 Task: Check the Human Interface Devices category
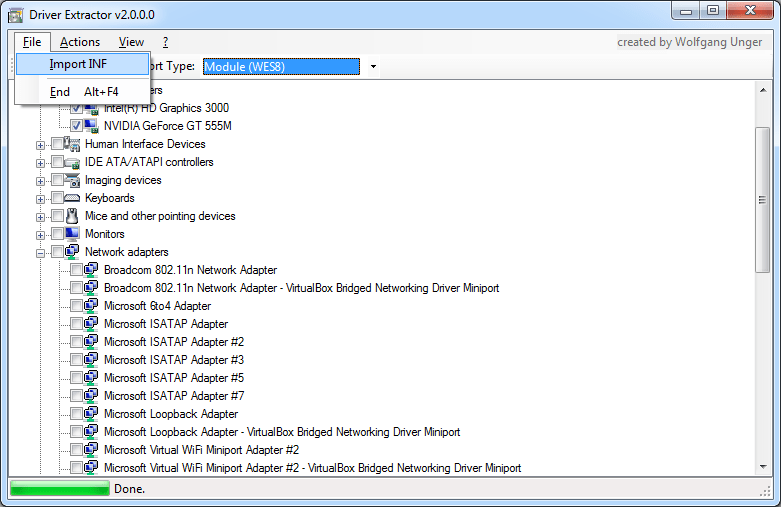coord(57,144)
